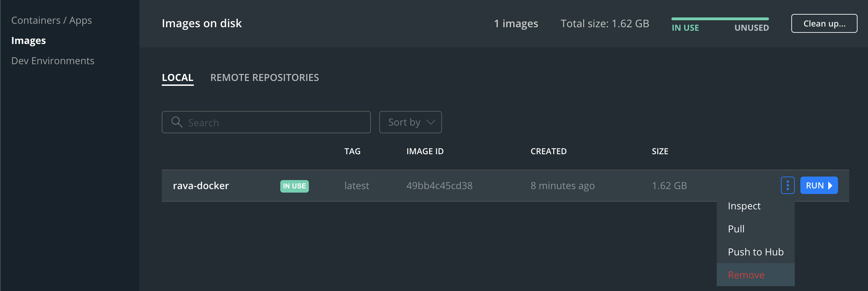The width and height of the screenshot is (868, 291).
Task: Select Push to Hub in the context menu
Action: [755, 252]
